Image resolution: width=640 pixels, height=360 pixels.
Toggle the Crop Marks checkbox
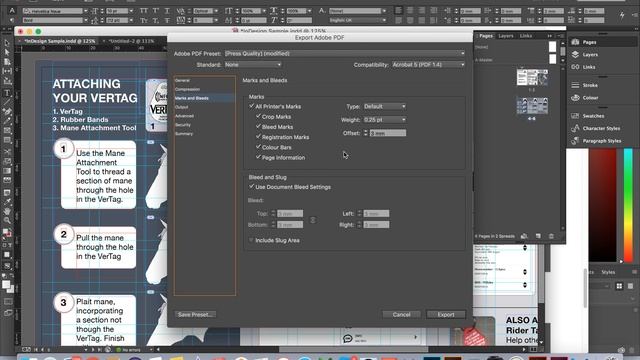(x=258, y=116)
